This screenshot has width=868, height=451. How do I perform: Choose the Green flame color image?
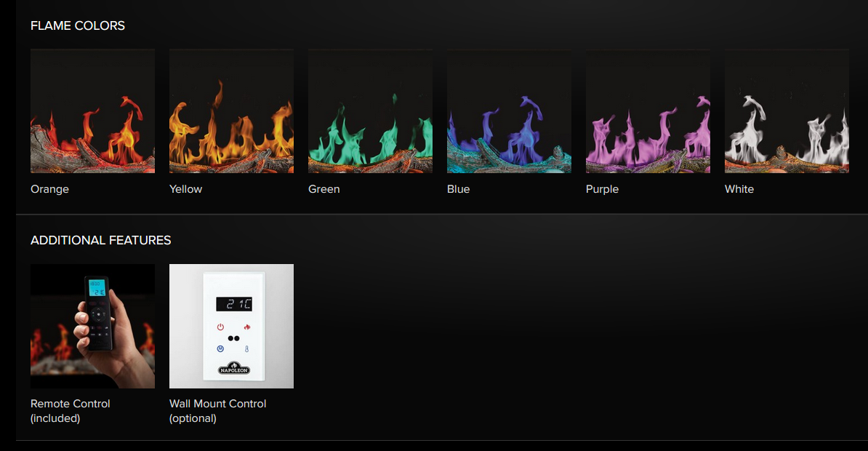coord(370,111)
